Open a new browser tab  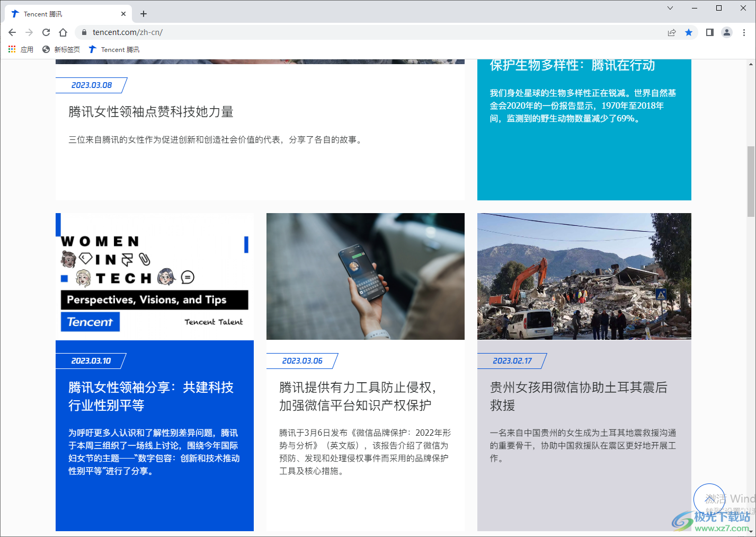(x=144, y=14)
